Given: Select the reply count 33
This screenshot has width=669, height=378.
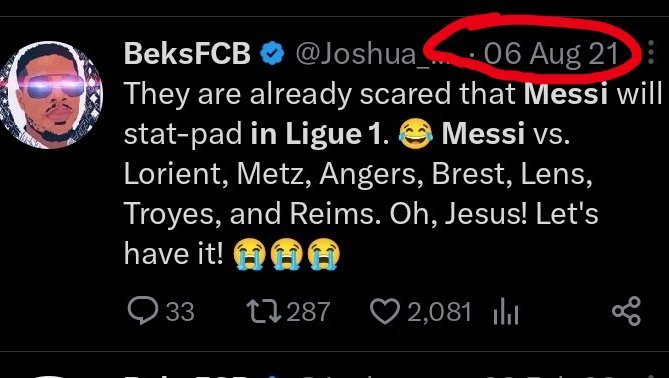Looking at the screenshot, I should point(180,311).
